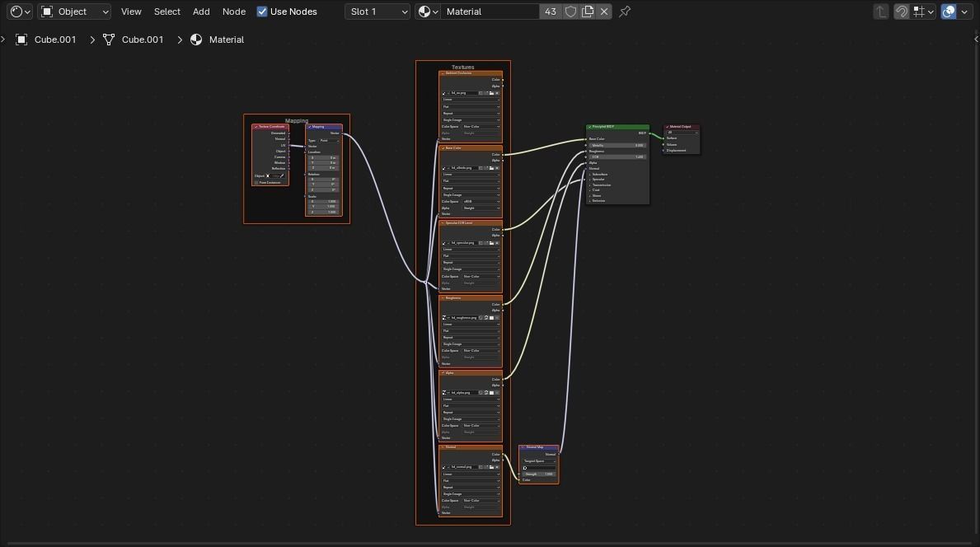Open folder icon in Base Color image node
The height and width of the screenshot is (547, 980).
pyautogui.click(x=491, y=168)
